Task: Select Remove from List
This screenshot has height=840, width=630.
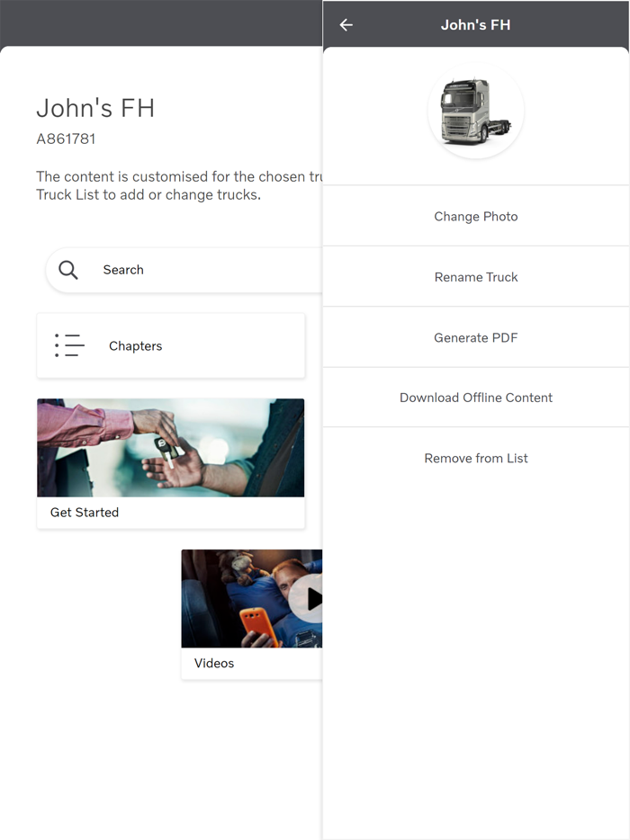Action: click(476, 458)
